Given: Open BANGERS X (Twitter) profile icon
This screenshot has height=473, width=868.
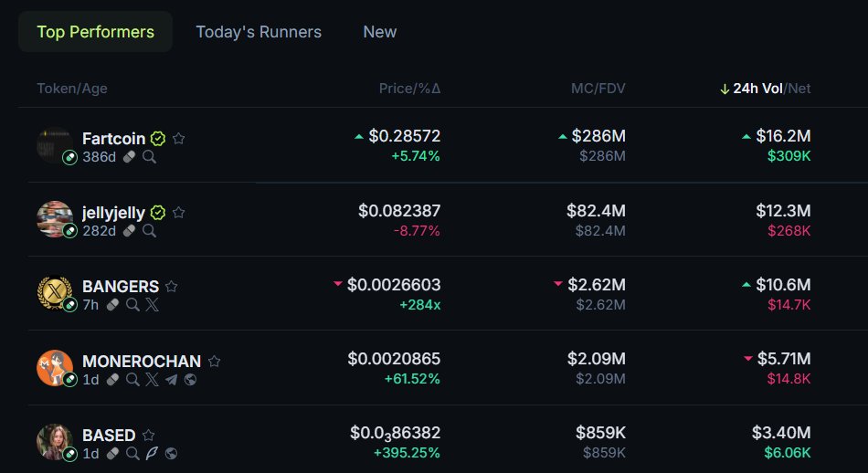Looking at the screenshot, I should coord(151,304).
